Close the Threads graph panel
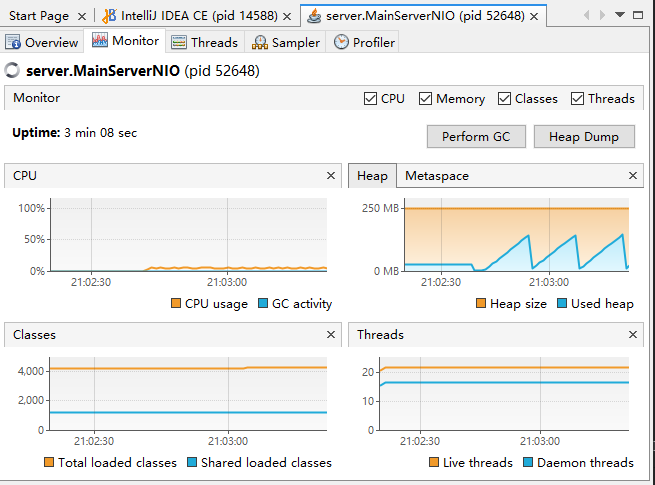The image size is (655, 485). 633,335
